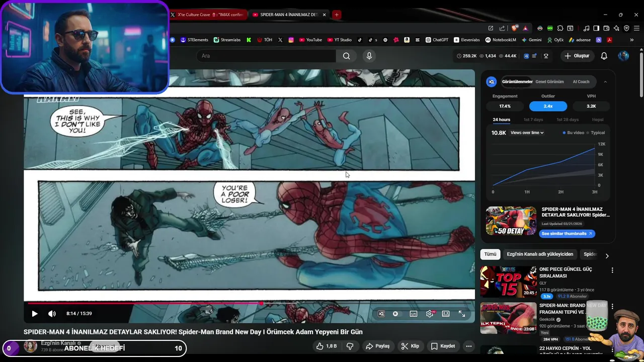Switch to AI Coach tab
Screen dimensions: 644x362
pos(581,81)
